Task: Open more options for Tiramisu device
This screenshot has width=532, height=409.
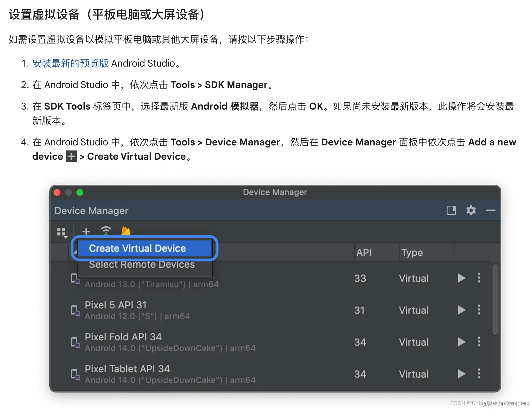Action: click(x=479, y=278)
